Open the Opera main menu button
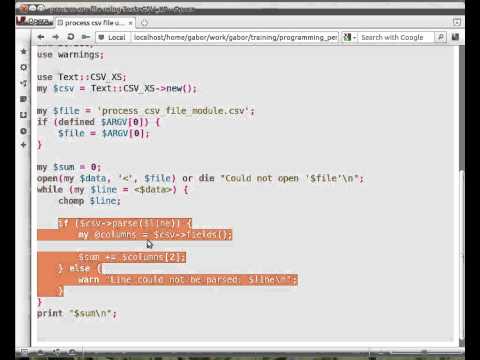Viewport: 480px width, 360px height. point(35,21)
